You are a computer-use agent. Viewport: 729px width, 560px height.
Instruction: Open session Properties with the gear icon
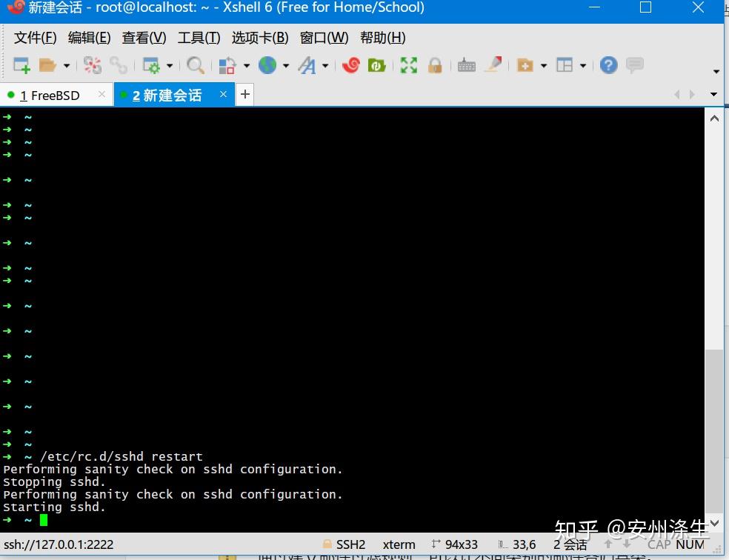pos(150,65)
